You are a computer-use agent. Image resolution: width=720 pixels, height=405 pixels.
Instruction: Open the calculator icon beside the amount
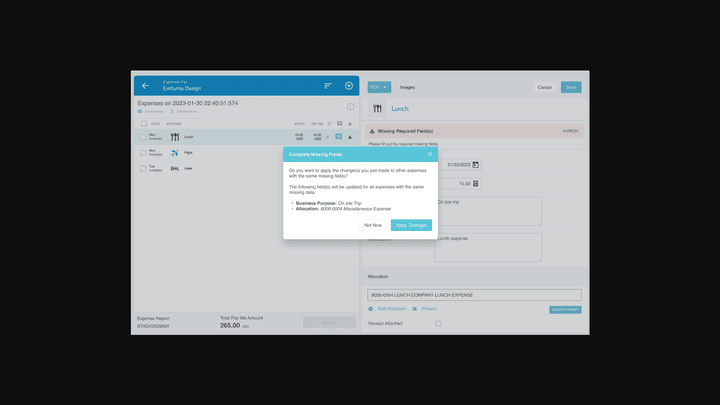(x=476, y=184)
